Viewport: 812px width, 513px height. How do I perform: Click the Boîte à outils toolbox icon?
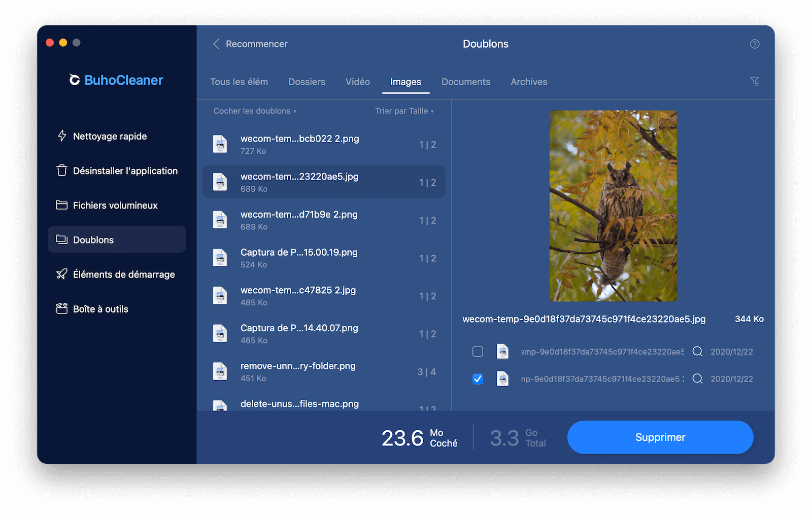(x=62, y=309)
